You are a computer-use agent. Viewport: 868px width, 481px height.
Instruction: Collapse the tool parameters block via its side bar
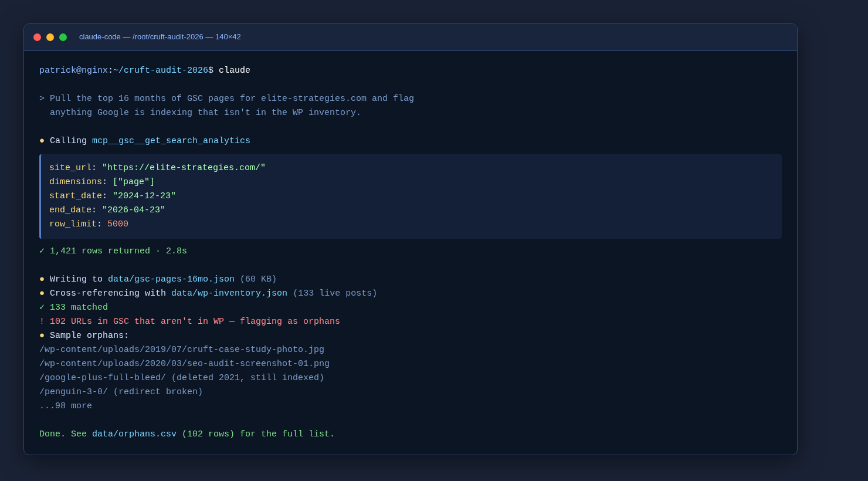(x=40, y=196)
